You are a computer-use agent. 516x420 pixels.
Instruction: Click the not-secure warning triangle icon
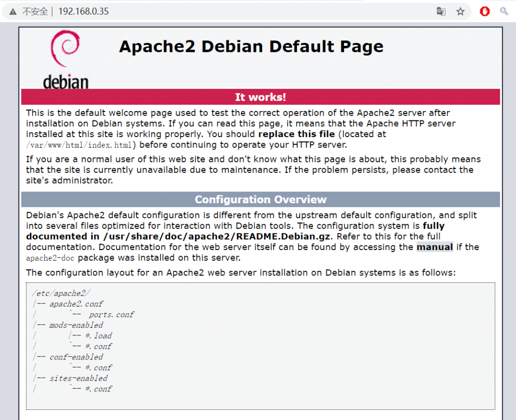(x=13, y=12)
